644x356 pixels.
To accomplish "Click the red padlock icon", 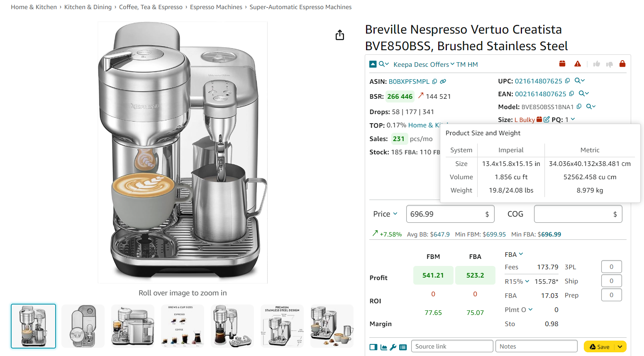I will click(622, 64).
